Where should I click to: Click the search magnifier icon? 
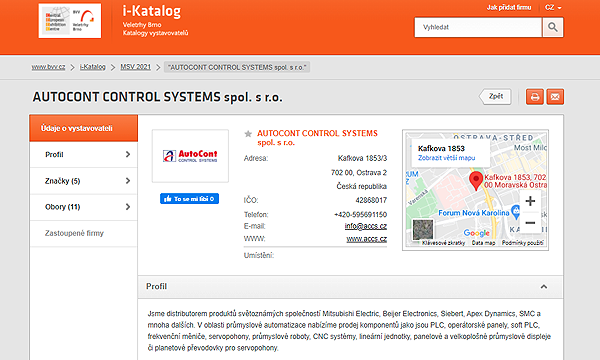pyautogui.click(x=553, y=27)
